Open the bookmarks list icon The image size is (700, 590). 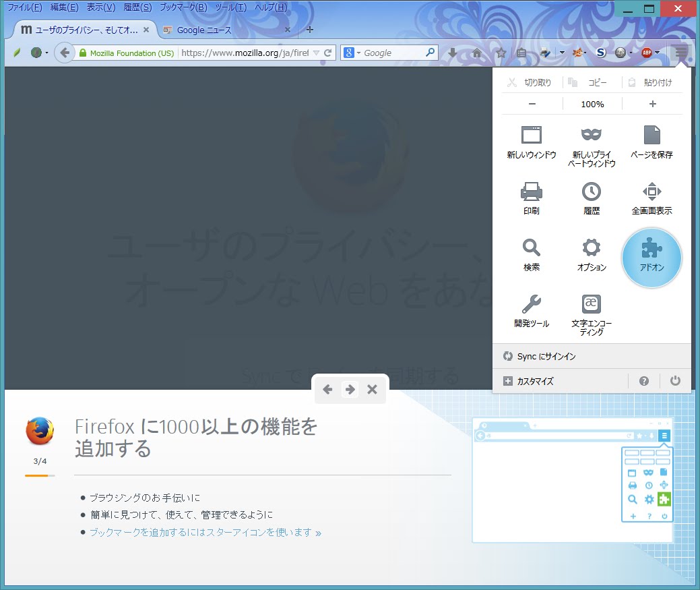pyautogui.click(x=521, y=53)
